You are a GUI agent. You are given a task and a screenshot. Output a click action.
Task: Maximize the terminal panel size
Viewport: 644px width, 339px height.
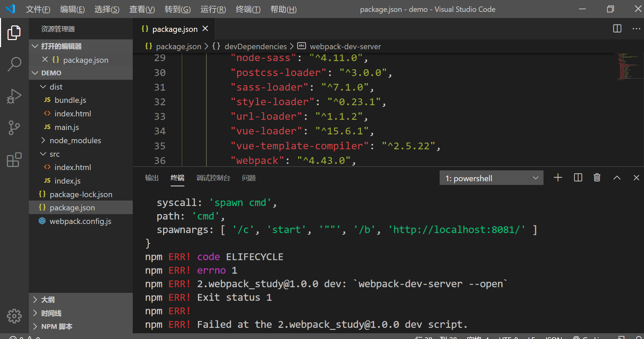(617, 177)
